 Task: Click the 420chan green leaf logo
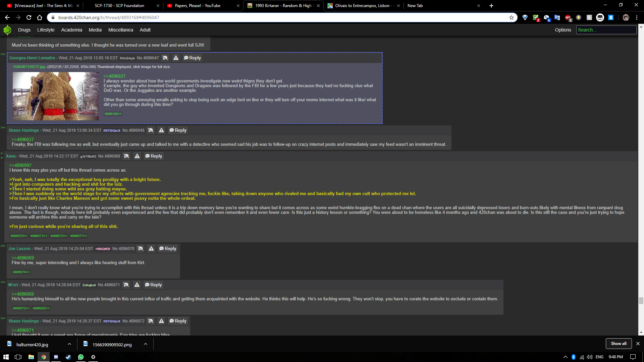click(x=7, y=30)
